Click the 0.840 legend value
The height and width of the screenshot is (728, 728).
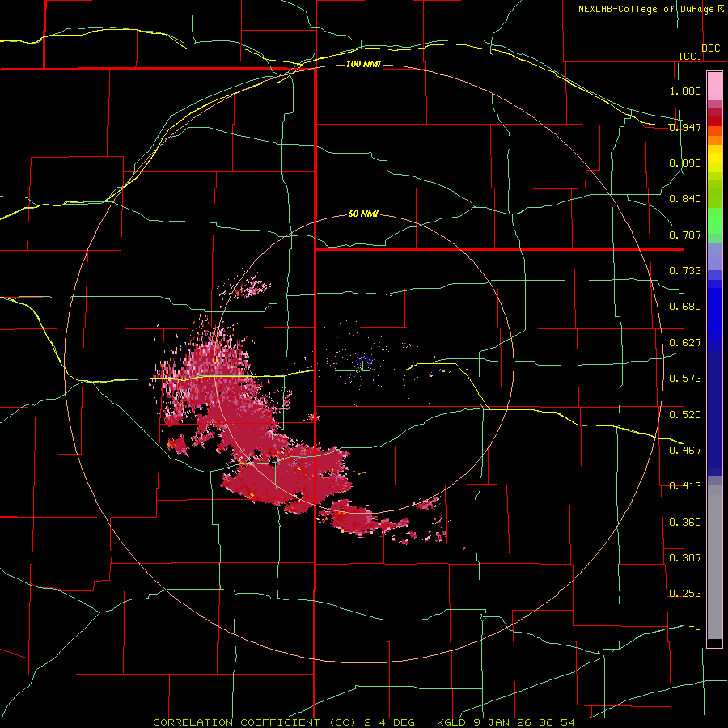tap(685, 199)
